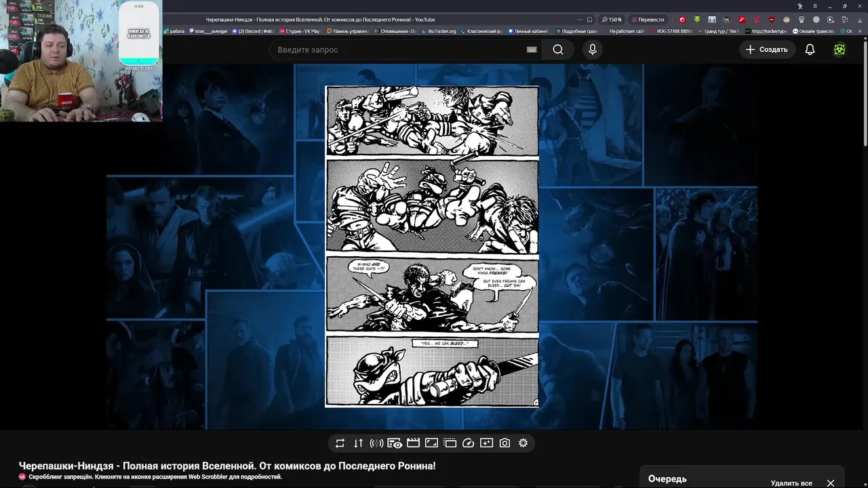Open the 150 % zoom indicator
Viewport: 868px width, 488px height.
(612, 20)
